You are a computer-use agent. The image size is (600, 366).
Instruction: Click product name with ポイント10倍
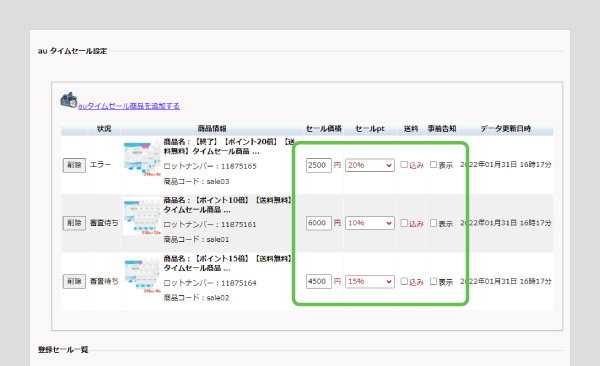[228, 205]
